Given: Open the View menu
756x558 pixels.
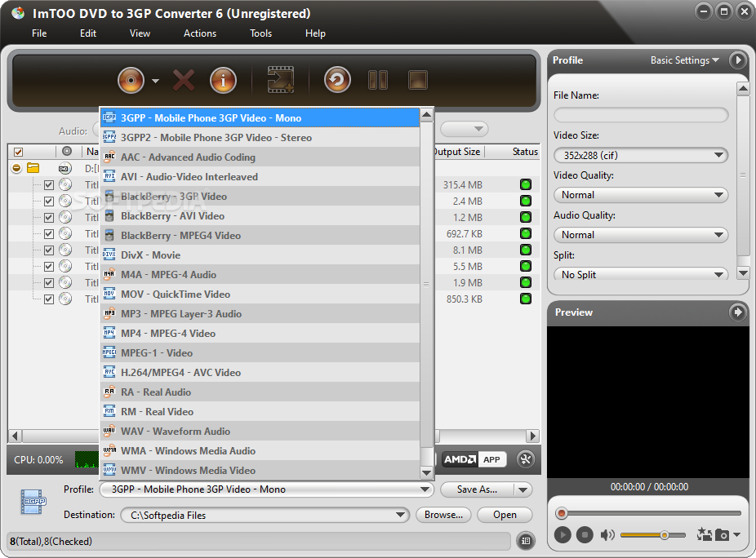Looking at the screenshot, I should point(140,33).
